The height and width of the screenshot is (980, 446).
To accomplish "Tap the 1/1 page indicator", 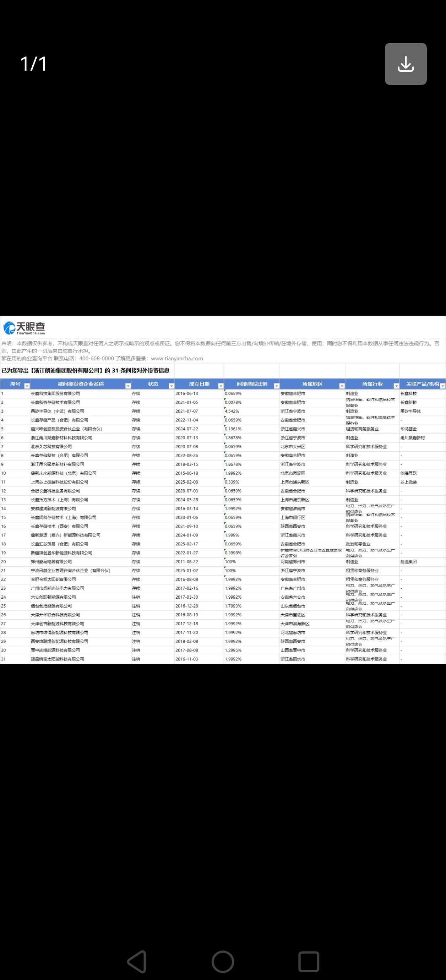I will click(x=33, y=64).
